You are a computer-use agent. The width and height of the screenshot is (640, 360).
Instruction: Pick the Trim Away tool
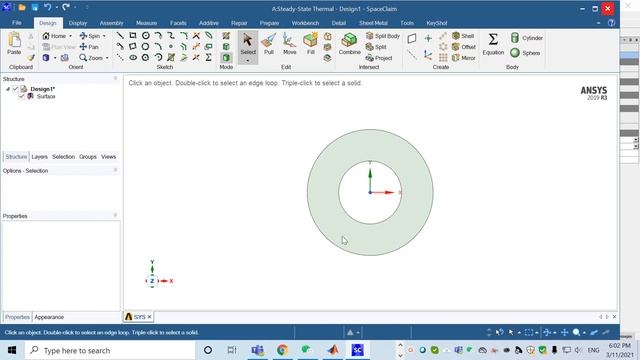click(x=196, y=36)
